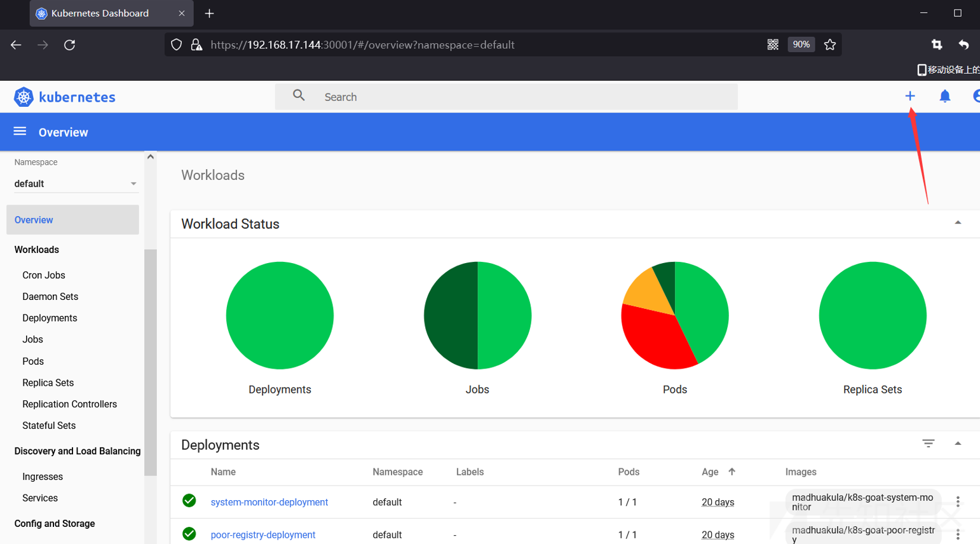980x544 pixels.
Task: Open the crop screenshot tool icon
Action: 937,44
